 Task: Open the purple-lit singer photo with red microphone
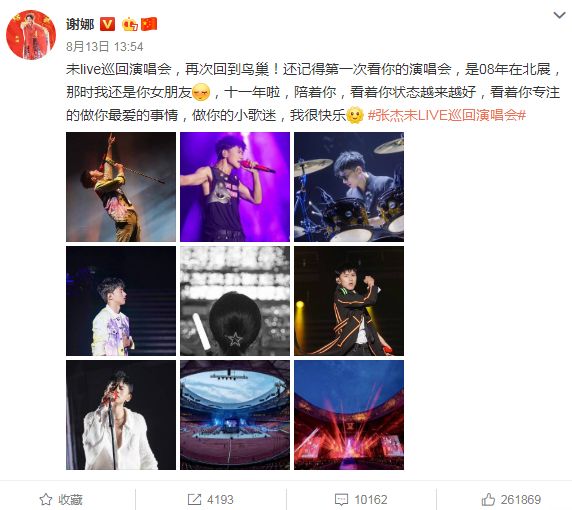pos(235,187)
